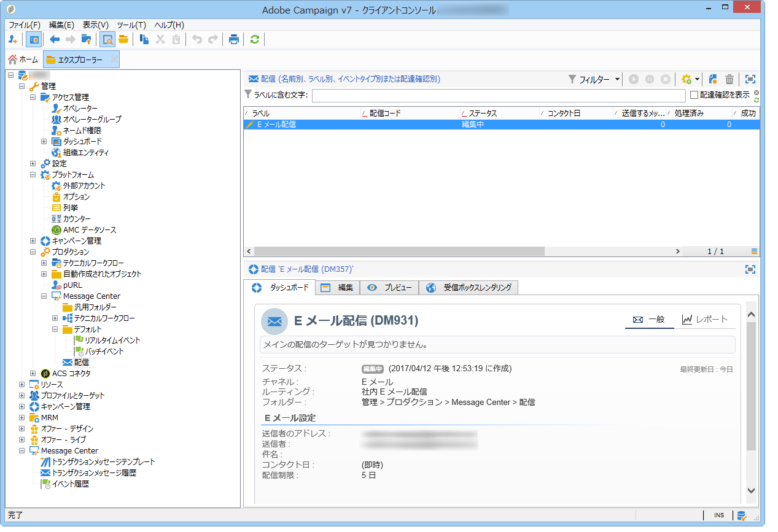778x532 pixels.
Task: Enable 配達確認を表示 checkbox
Action: pyautogui.click(x=694, y=95)
